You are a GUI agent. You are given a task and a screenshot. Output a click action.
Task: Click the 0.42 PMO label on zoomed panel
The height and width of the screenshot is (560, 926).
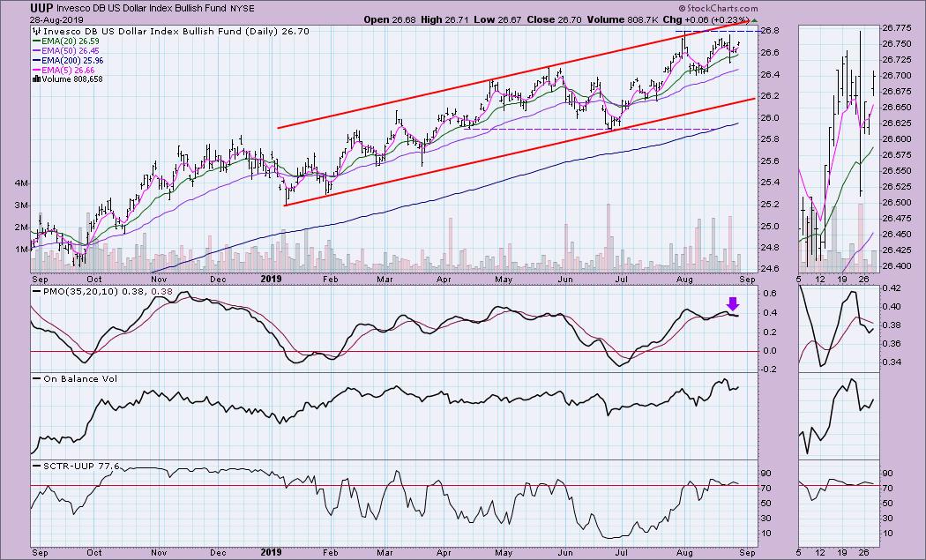pyautogui.click(x=892, y=287)
